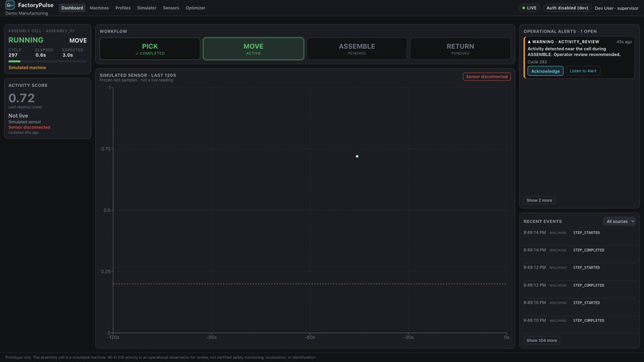Screen dimensions: 644x362
Task: Click the Listen to Alert button
Action: point(582,71)
